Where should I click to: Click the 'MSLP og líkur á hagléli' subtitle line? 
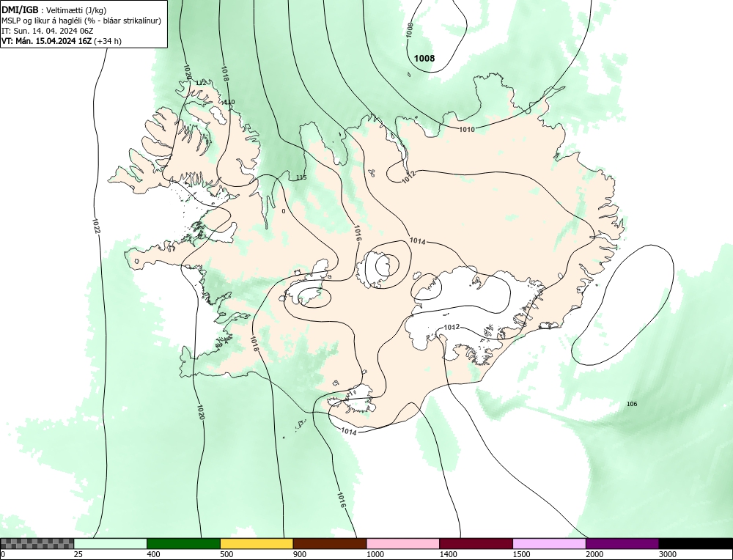[81, 21]
